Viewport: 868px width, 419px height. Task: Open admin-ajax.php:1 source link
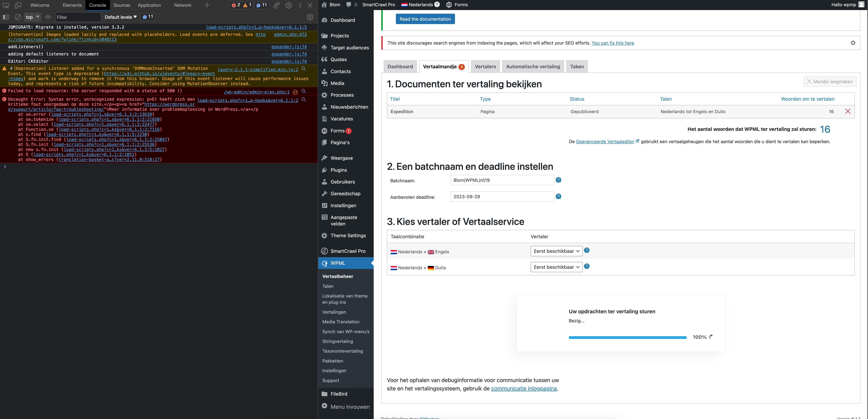(x=256, y=92)
